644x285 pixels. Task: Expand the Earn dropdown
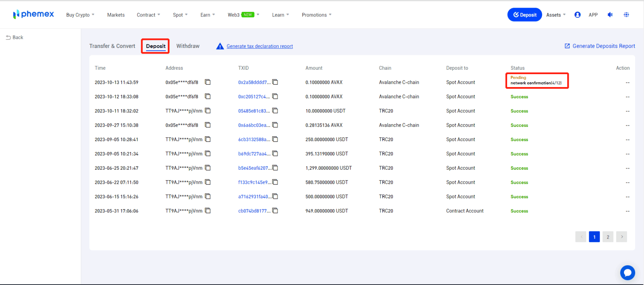coord(207,15)
